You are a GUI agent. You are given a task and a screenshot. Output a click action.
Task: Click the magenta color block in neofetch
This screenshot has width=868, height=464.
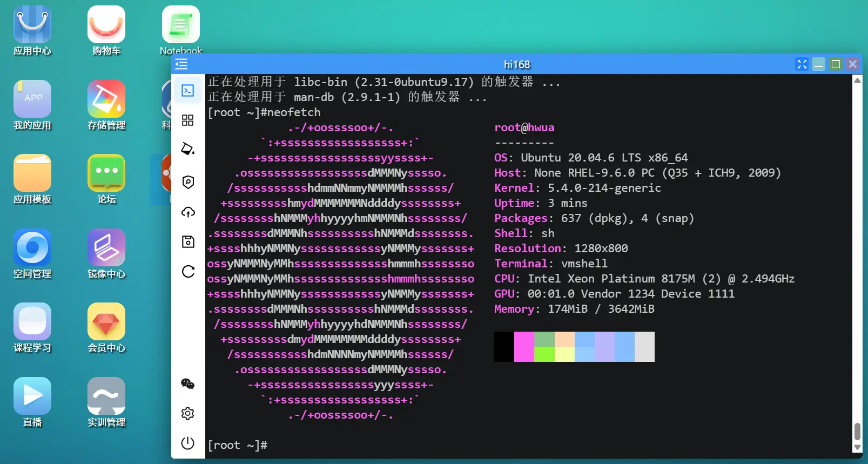(x=523, y=346)
